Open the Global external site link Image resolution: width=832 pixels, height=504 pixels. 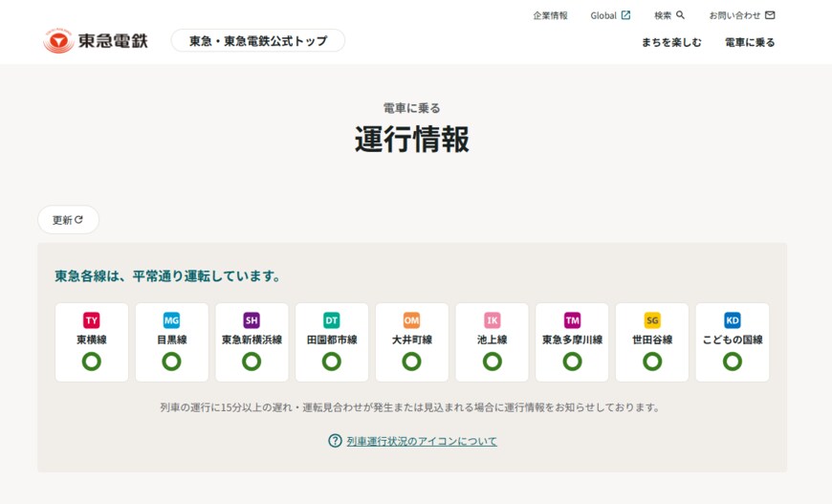tap(610, 15)
